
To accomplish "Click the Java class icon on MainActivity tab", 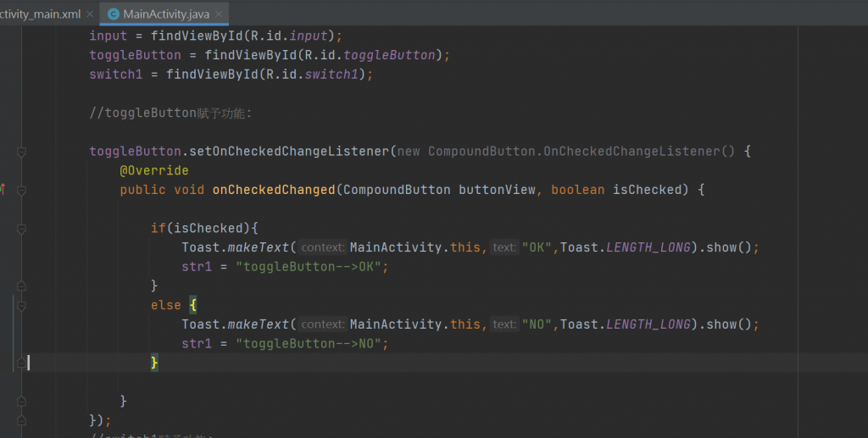I will 114,14.
